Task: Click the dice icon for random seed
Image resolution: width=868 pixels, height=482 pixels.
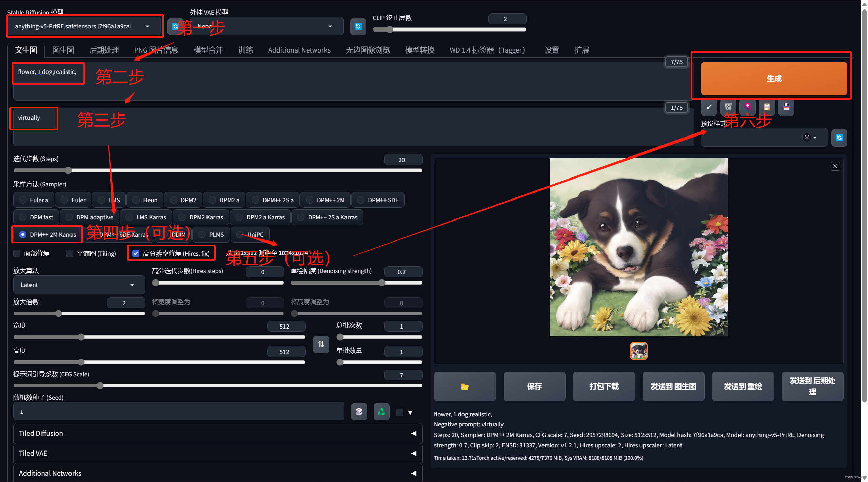Action: click(x=359, y=412)
